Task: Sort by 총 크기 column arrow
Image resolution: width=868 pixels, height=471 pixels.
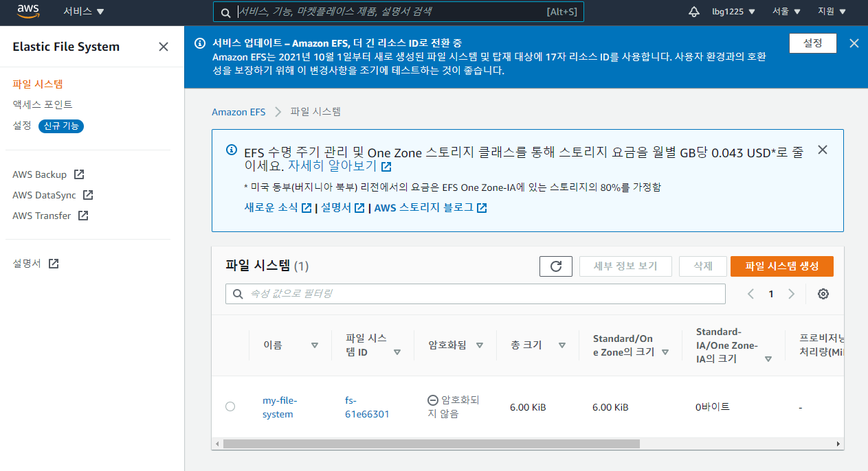Action: [562, 345]
